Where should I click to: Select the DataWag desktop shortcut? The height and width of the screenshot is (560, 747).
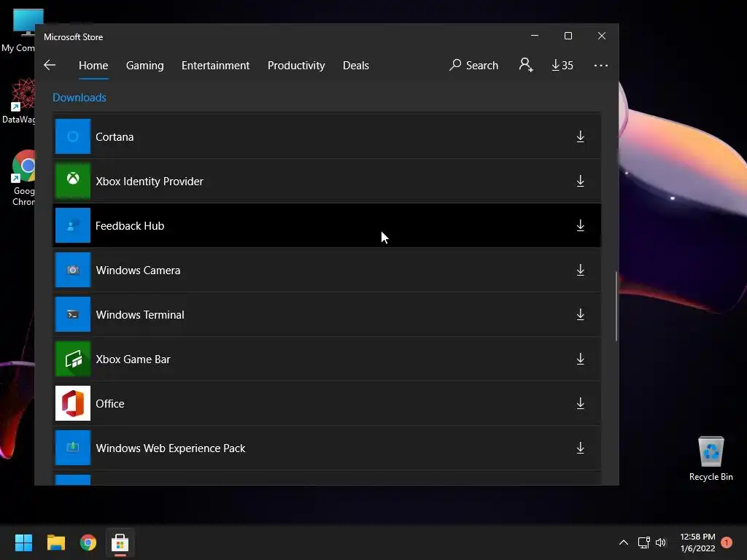(18, 101)
